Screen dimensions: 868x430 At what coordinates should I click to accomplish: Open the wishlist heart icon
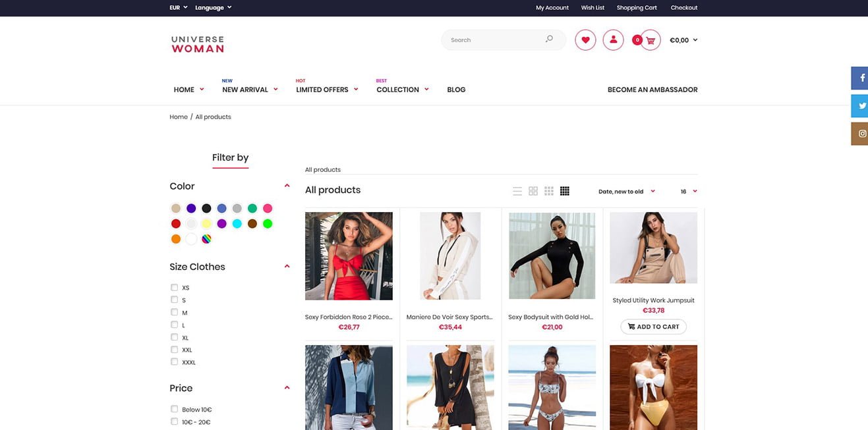tap(585, 40)
